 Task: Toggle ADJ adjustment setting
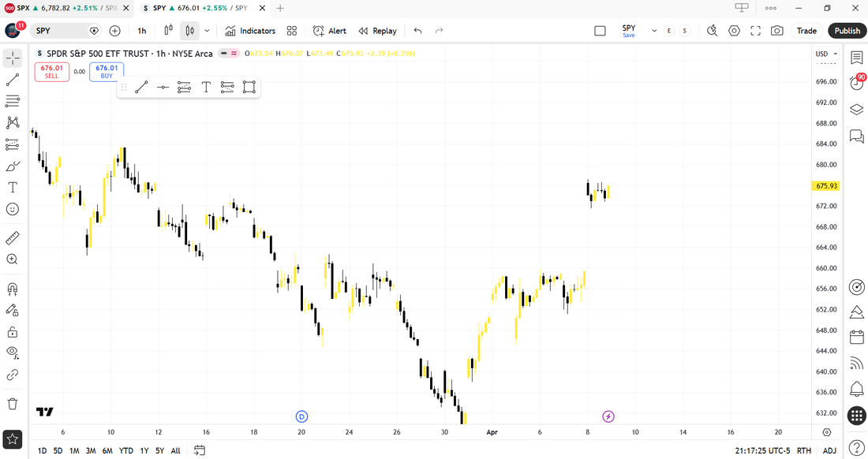(829, 450)
